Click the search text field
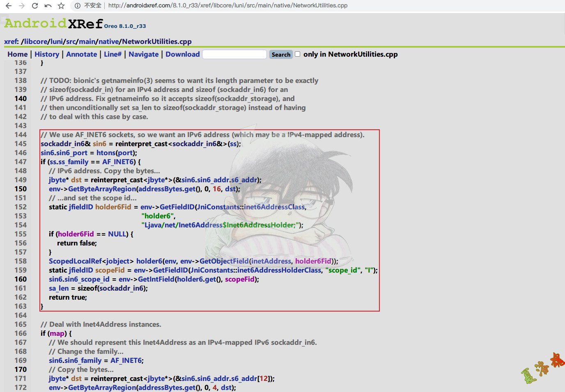 click(x=234, y=54)
